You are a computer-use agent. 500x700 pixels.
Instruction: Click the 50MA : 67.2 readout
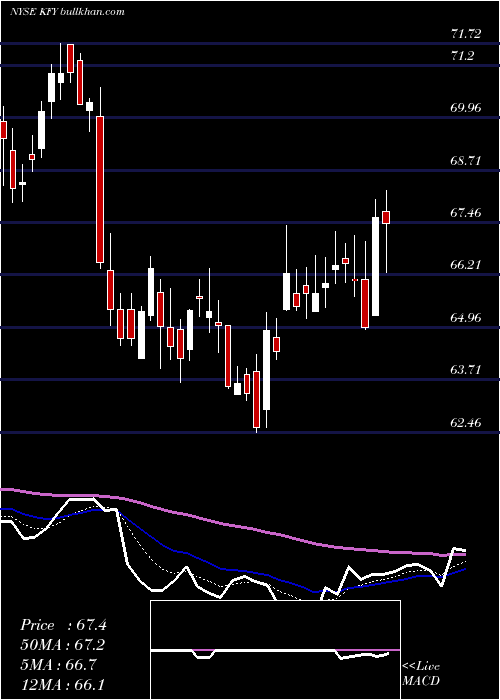tap(62, 645)
